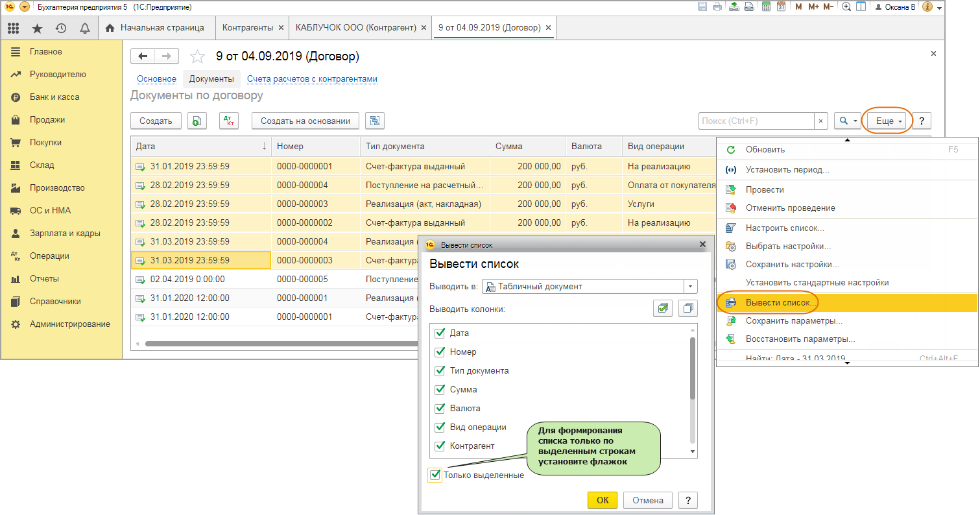The height and width of the screenshot is (515, 980).
Task: Uncheck the Контрагент column checkbox
Action: coord(439,446)
